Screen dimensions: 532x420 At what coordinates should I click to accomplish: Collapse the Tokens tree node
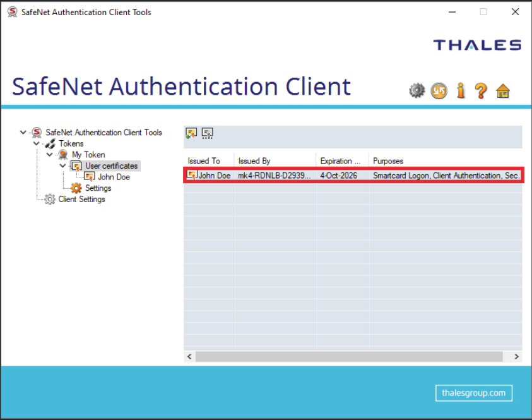(x=37, y=143)
